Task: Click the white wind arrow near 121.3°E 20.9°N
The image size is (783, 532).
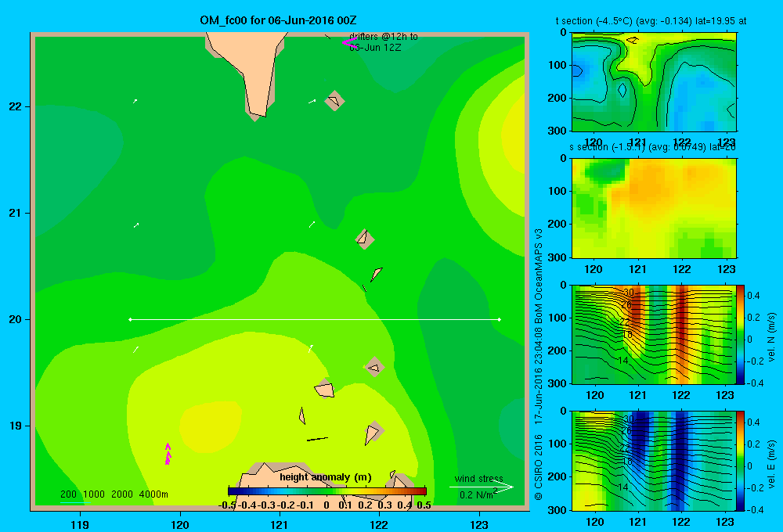Action: click(x=312, y=224)
